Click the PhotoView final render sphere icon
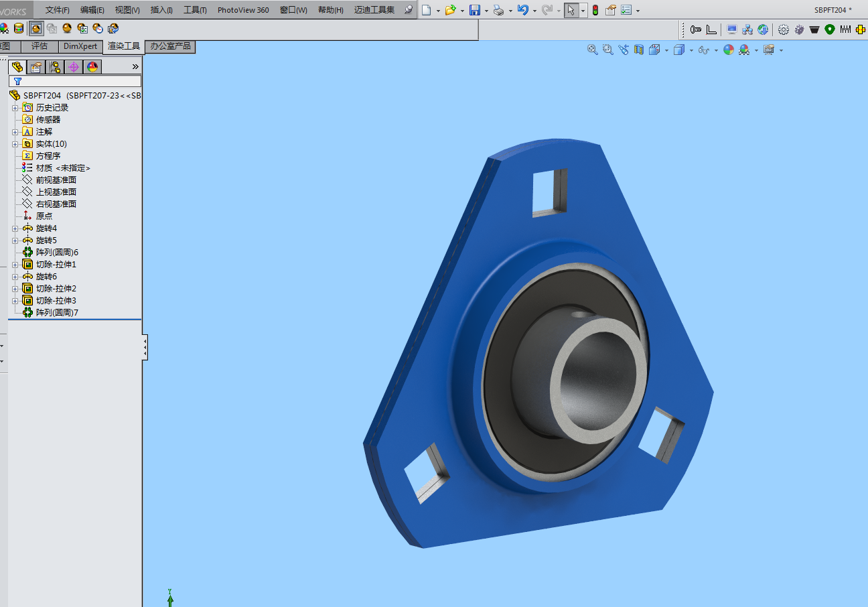The image size is (868, 607). point(67,28)
